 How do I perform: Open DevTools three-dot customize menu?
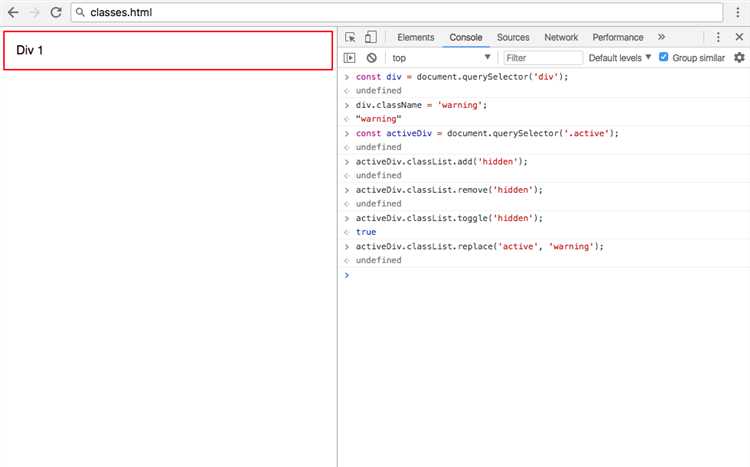tap(718, 37)
